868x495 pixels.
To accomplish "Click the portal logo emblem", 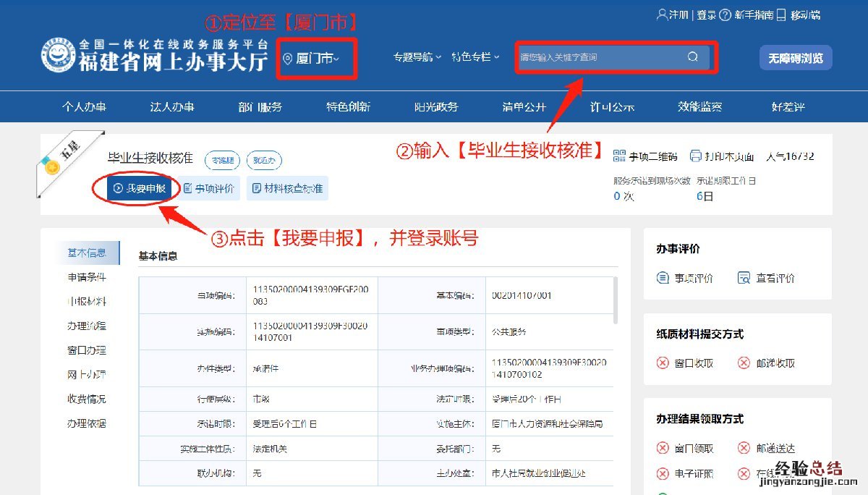I will click(x=58, y=54).
